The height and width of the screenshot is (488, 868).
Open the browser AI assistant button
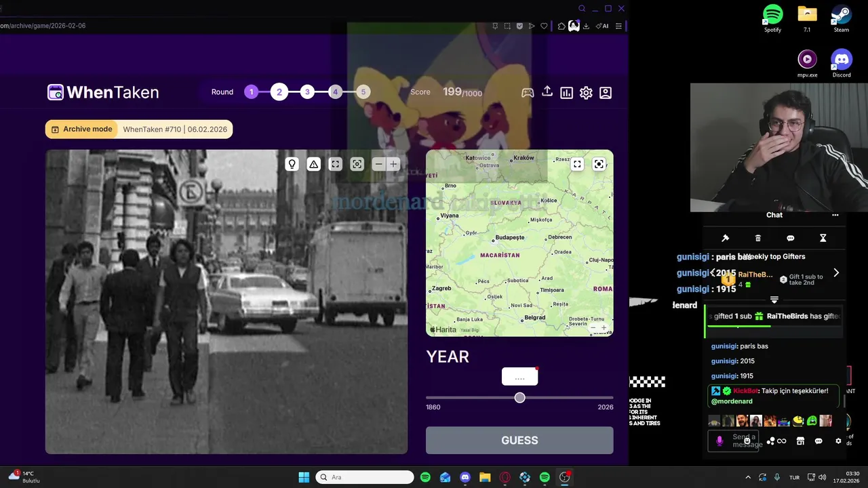click(601, 26)
